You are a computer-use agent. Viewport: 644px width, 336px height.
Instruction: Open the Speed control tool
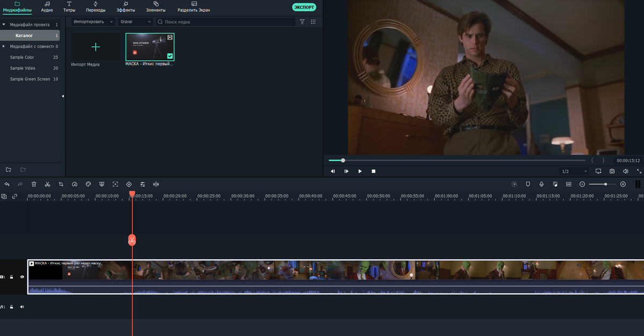[75, 184]
